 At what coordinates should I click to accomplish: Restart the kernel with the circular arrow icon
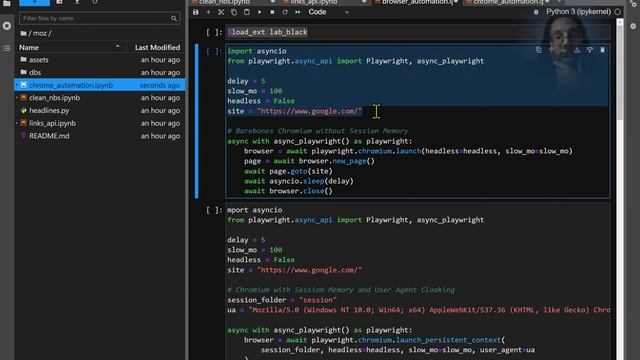(x=285, y=12)
